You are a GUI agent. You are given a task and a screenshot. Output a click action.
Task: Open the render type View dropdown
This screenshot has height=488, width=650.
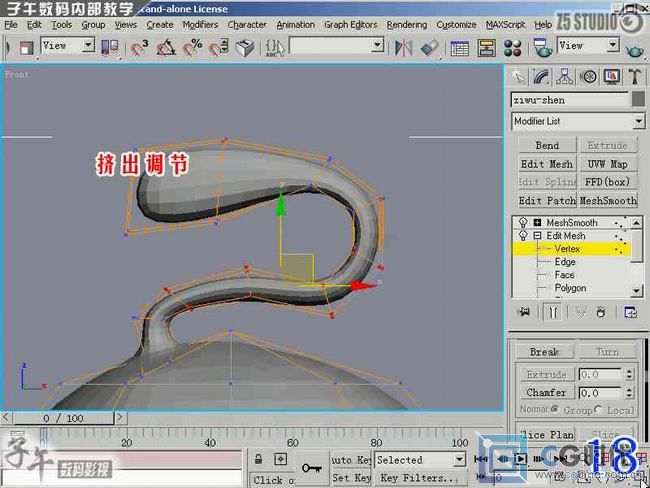[x=613, y=45]
